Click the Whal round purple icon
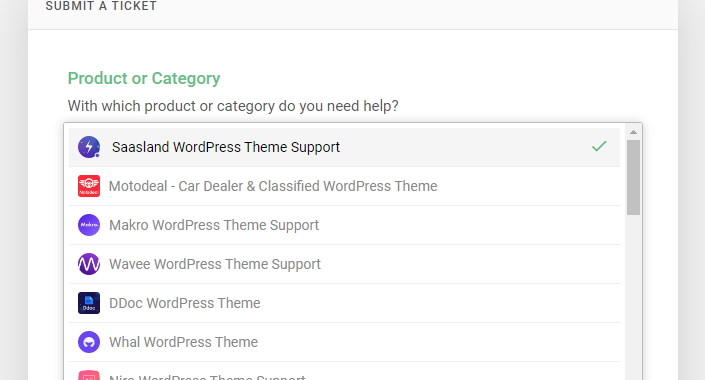This screenshot has height=380, width=705. 89,342
